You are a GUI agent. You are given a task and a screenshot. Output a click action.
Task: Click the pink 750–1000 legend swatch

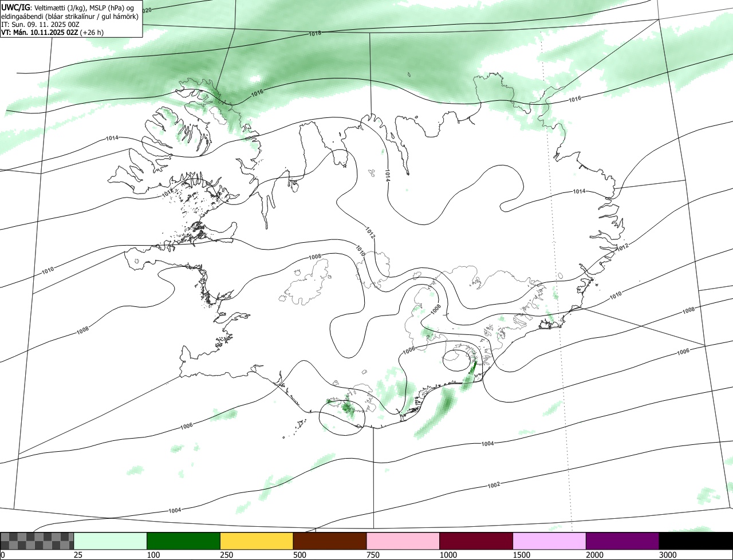click(403, 541)
